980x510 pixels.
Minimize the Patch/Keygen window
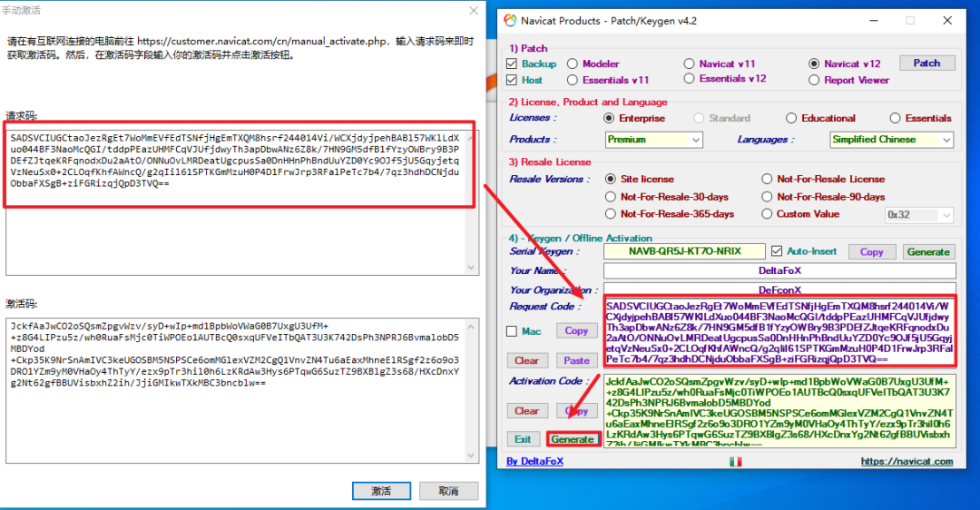coord(874,21)
